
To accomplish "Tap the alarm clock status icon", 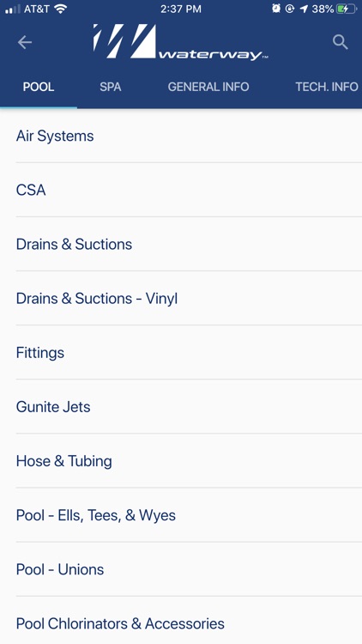I will pos(276,9).
